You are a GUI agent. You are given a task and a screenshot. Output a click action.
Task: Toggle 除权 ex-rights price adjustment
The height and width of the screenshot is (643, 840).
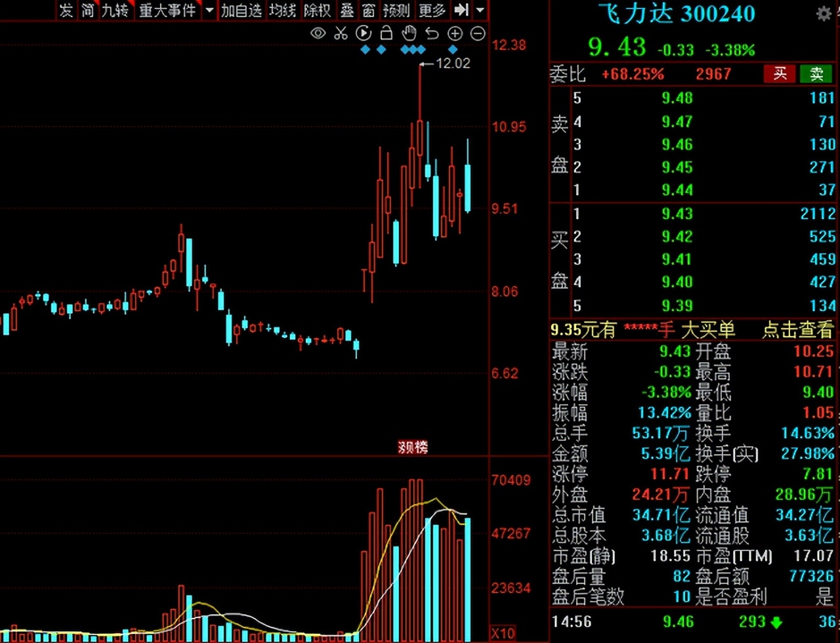point(317,10)
